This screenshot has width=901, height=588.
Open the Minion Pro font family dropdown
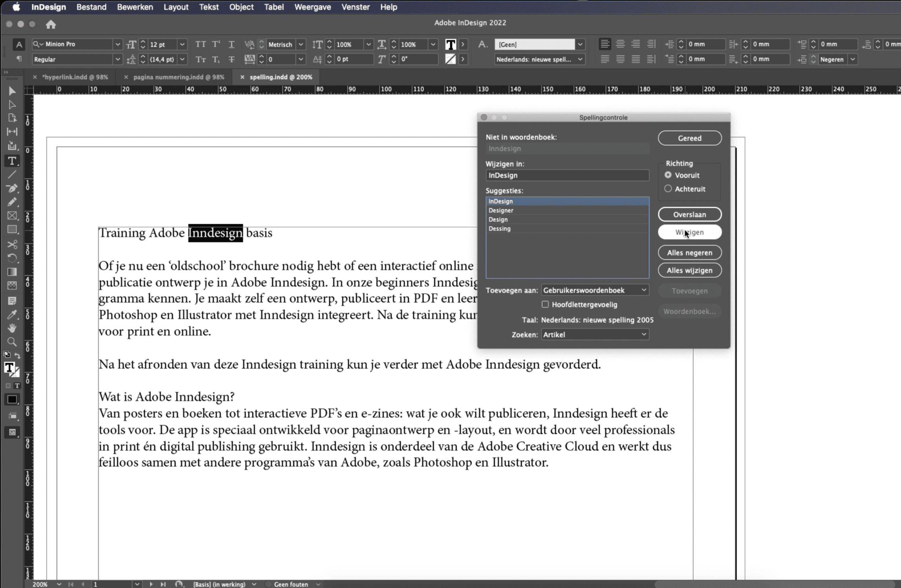117,44
